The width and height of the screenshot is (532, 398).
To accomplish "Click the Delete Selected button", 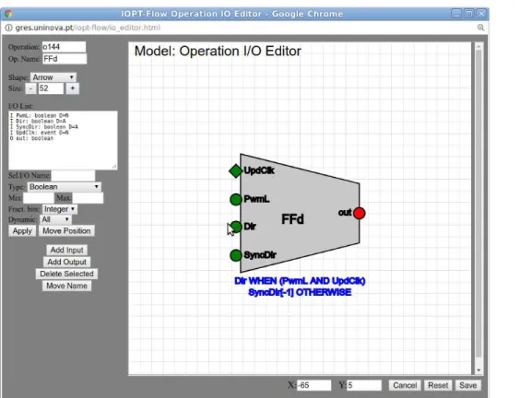I will tap(66, 274).
